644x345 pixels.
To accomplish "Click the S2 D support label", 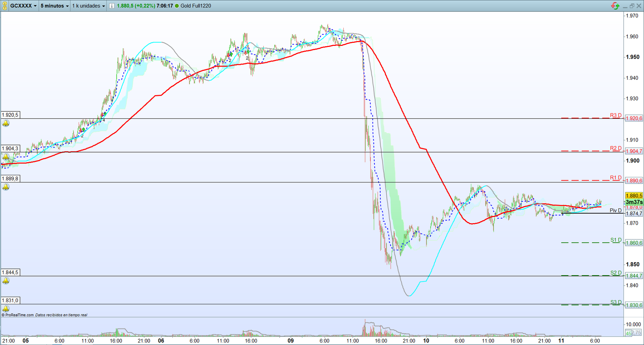I will 616,273.
